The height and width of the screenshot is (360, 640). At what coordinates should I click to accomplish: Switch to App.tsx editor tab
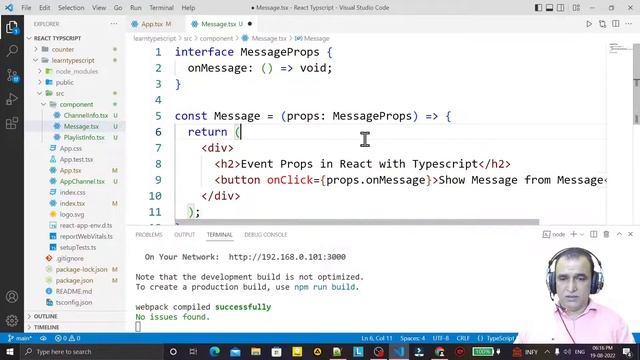pos(152,24)
